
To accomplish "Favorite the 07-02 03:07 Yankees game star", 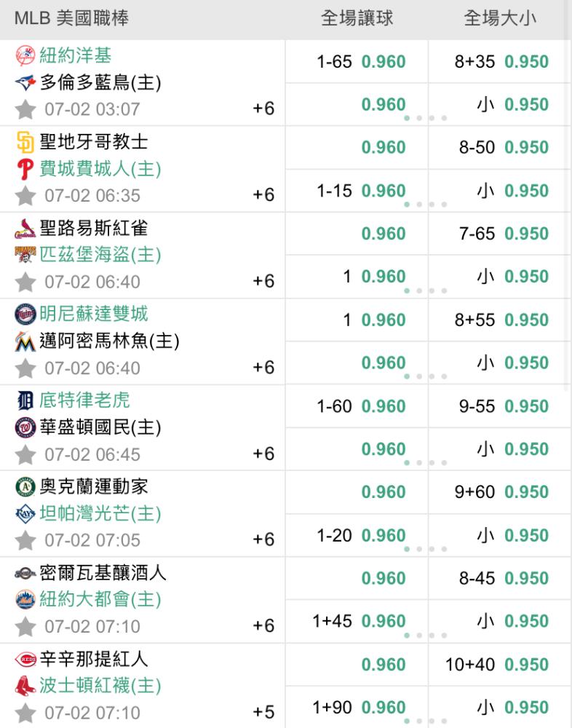I will (x=25, y=110).
